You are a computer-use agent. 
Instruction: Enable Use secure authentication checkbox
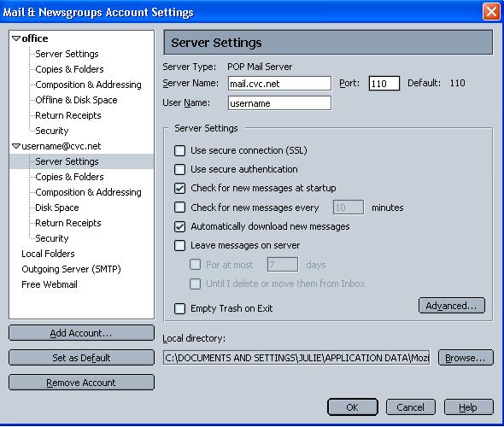tap(179, 169)
